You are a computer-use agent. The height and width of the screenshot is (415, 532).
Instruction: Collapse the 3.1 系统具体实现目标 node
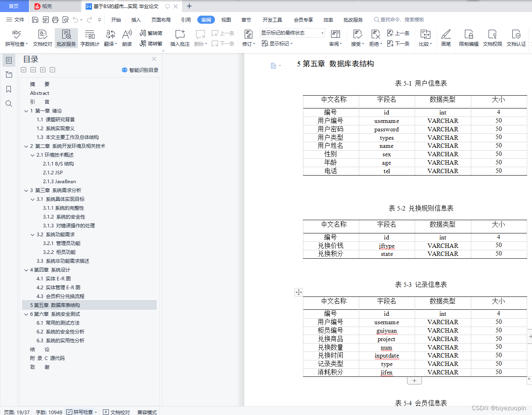[33, 199]
